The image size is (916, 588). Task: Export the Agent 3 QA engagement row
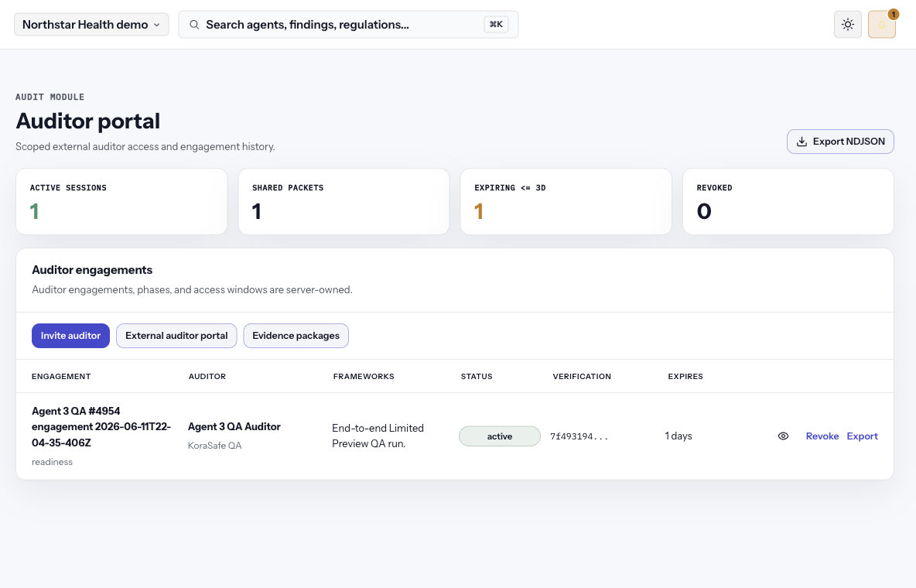point(863,436)
